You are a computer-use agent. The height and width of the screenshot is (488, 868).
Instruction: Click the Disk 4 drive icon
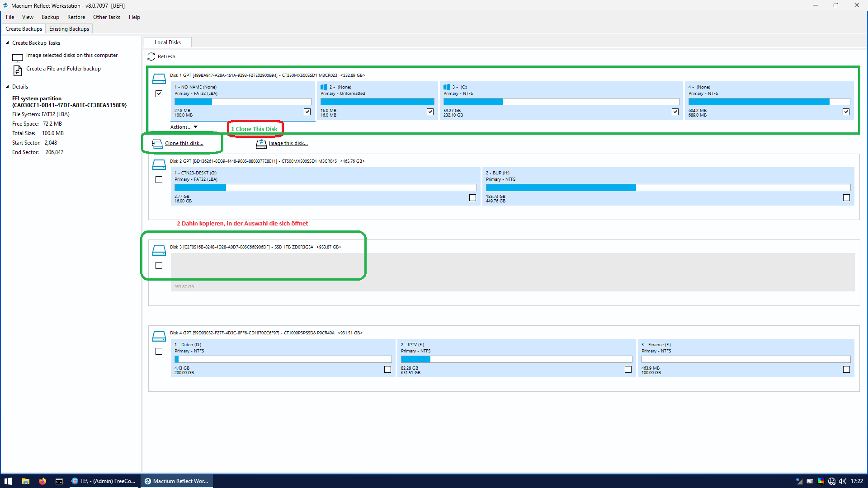(x=159, y=336)
